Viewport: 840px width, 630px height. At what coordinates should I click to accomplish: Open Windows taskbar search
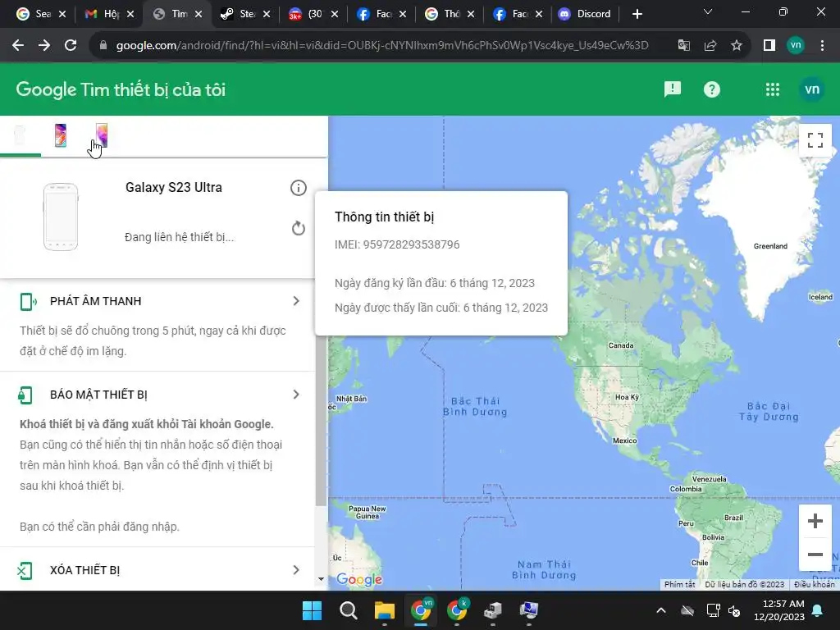coord(348,610)
